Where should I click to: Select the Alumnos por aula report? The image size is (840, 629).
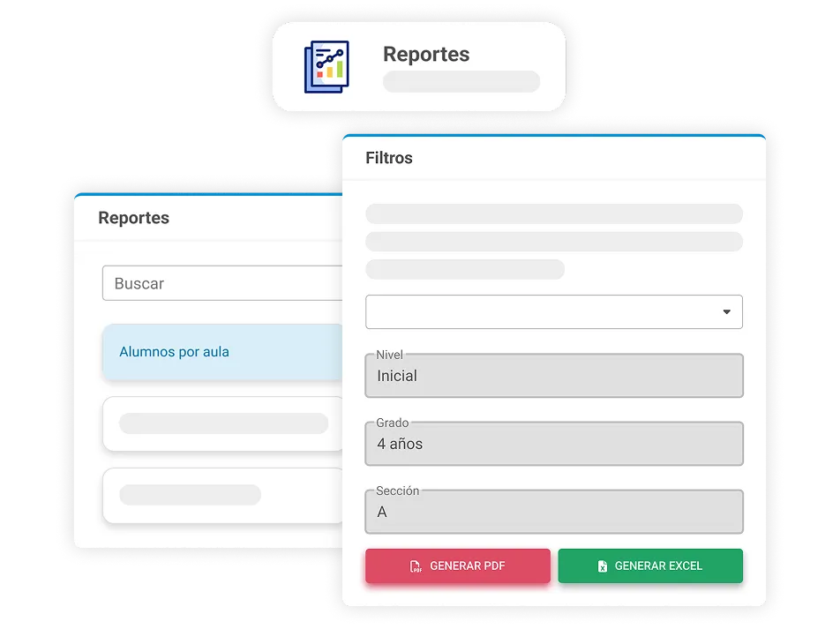(222, 352)
